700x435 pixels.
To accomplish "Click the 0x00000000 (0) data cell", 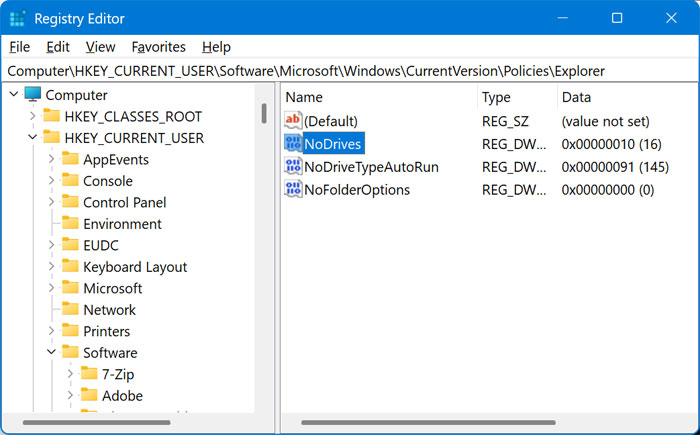I will [x=608, y=189].
